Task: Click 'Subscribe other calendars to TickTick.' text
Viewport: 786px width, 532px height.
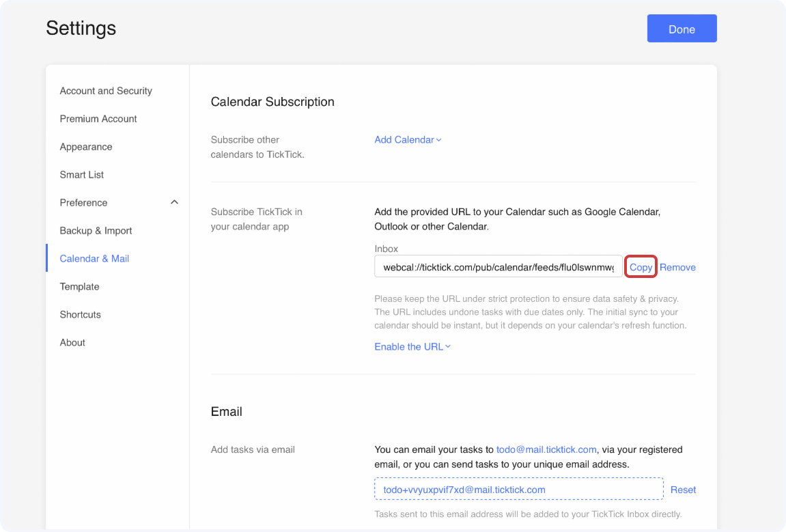Action: [x=257, y=147]
